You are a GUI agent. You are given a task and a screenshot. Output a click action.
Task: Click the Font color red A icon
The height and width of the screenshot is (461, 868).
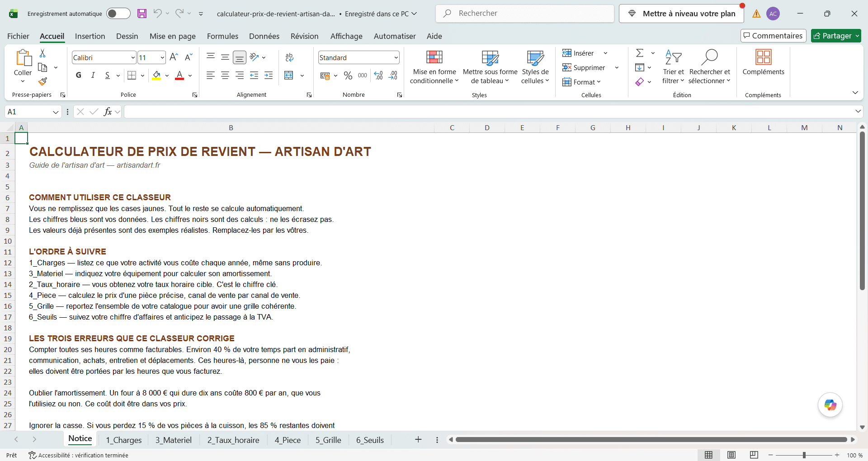179,75
